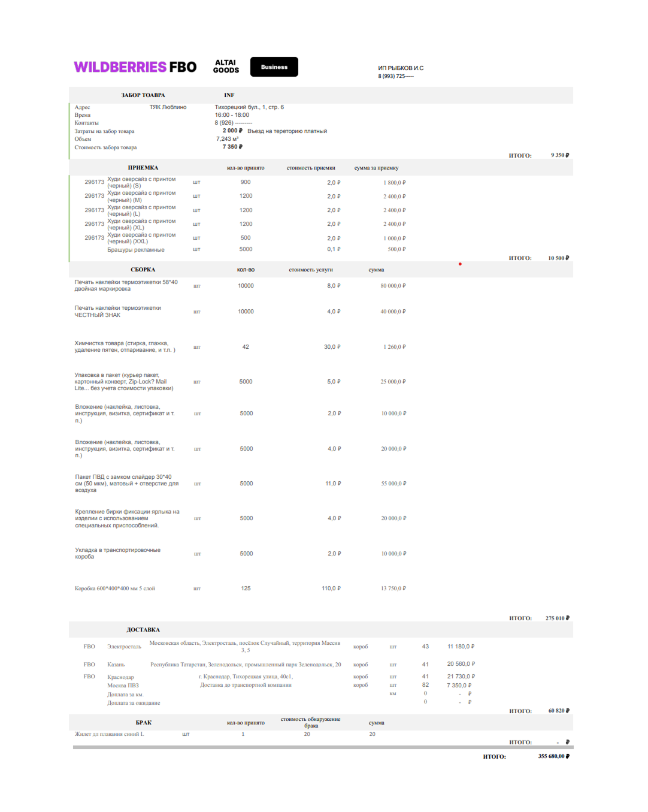This screenshot has width=648, height=812.
Task: Select the Краснодар delivery destination
Action: pyautogui.click(x=120, y=677)
